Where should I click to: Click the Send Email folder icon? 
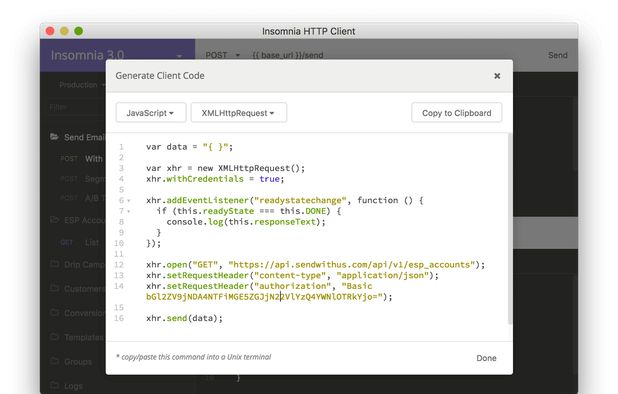point(54,137)
